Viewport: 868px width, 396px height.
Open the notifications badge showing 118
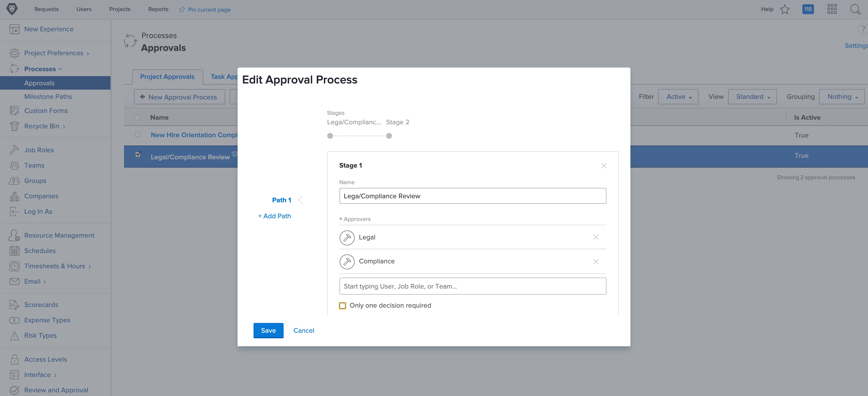808,10
